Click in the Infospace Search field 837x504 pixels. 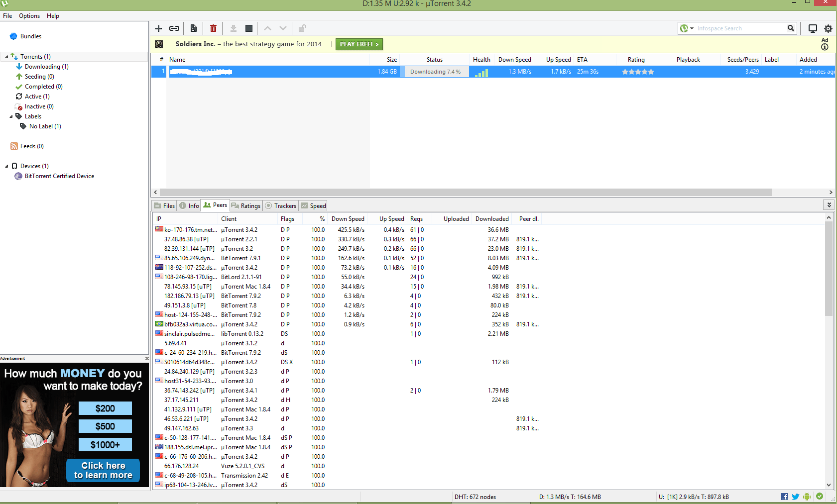pyautogui.click(x=739, y=28)
